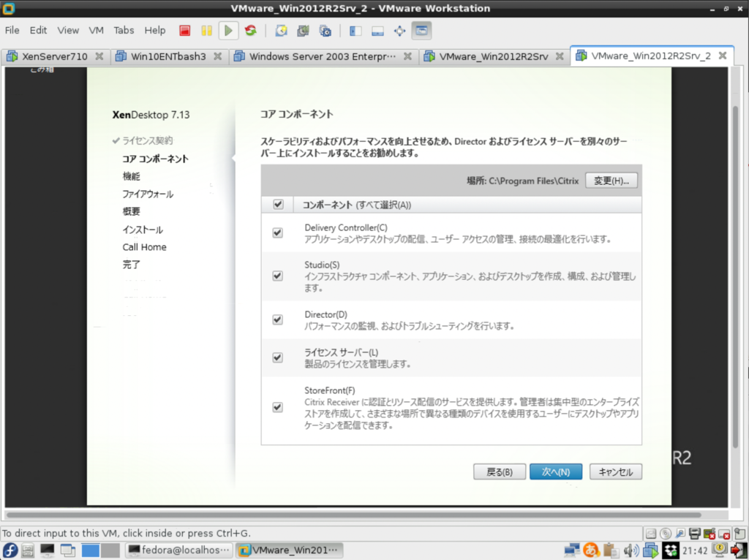Click the vertical scrollbar of VM view
Image resolution: width=749 pixels, height=560 pixels.
click(x=735, y=277)
